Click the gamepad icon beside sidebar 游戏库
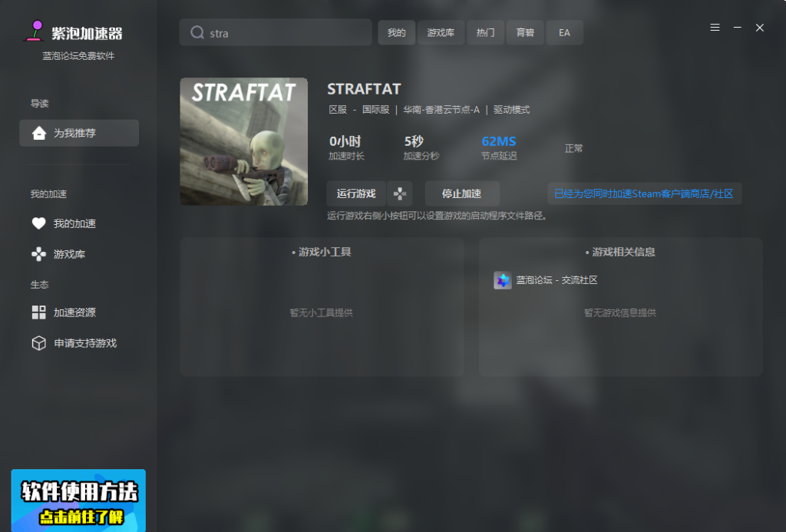 pos(38,254)
